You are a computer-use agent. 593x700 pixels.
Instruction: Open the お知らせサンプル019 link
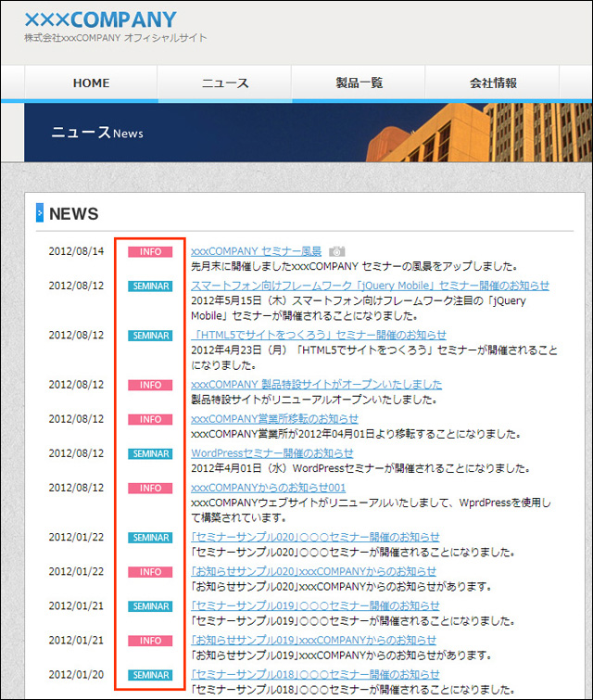tap(314, 640)
